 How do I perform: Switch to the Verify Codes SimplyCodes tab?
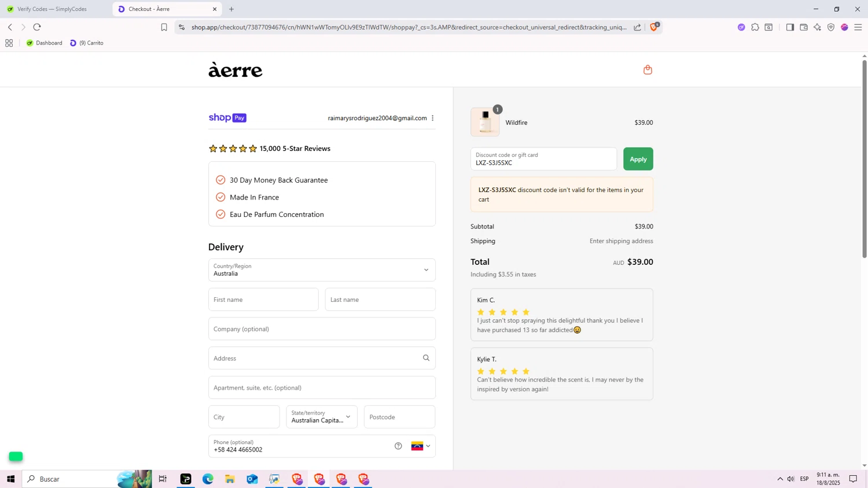click(52, 9)
